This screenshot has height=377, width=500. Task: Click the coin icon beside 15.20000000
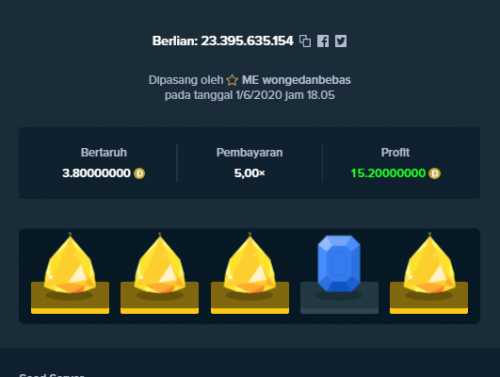coord(435,173)
